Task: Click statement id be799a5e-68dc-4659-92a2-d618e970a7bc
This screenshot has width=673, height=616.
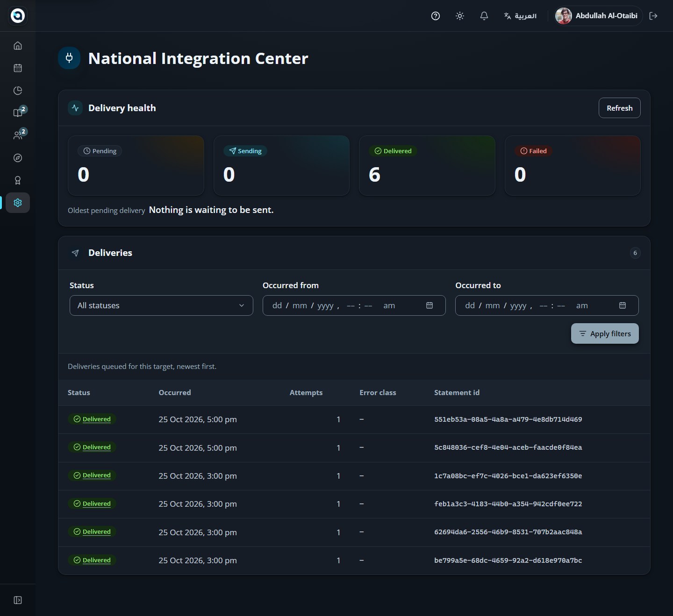Action: (x=508, y=560)
